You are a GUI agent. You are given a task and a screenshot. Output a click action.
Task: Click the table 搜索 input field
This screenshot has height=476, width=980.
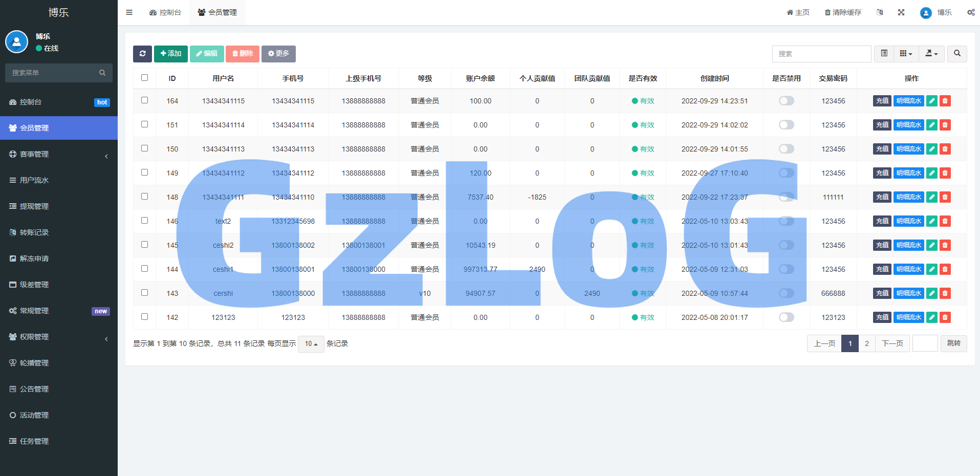pyautogui.click(x=821, y=54)
